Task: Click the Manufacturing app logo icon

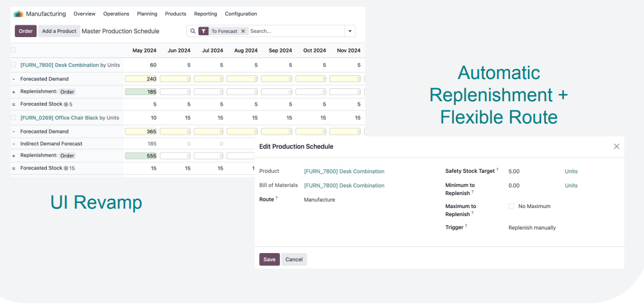Action: (19, 14)
